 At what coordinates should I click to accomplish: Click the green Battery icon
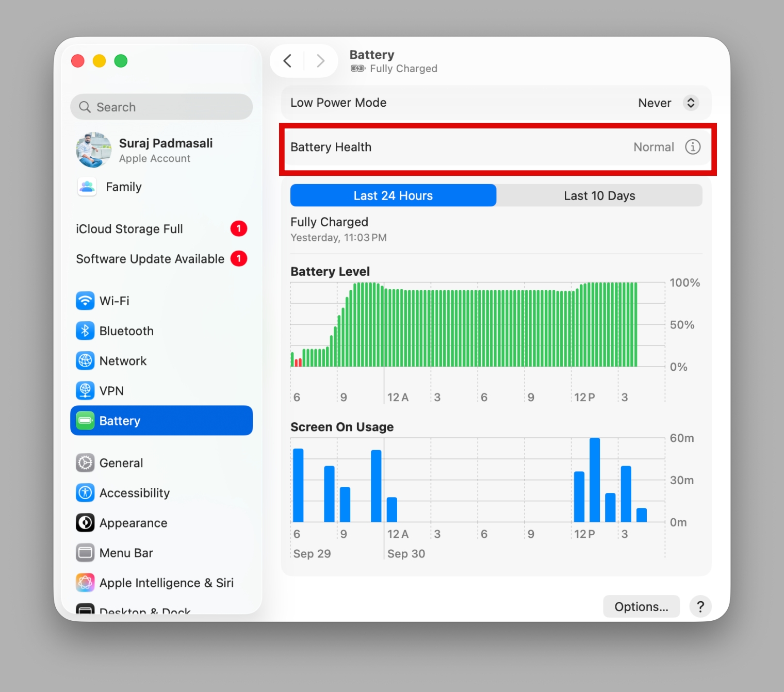pos(85,420)
